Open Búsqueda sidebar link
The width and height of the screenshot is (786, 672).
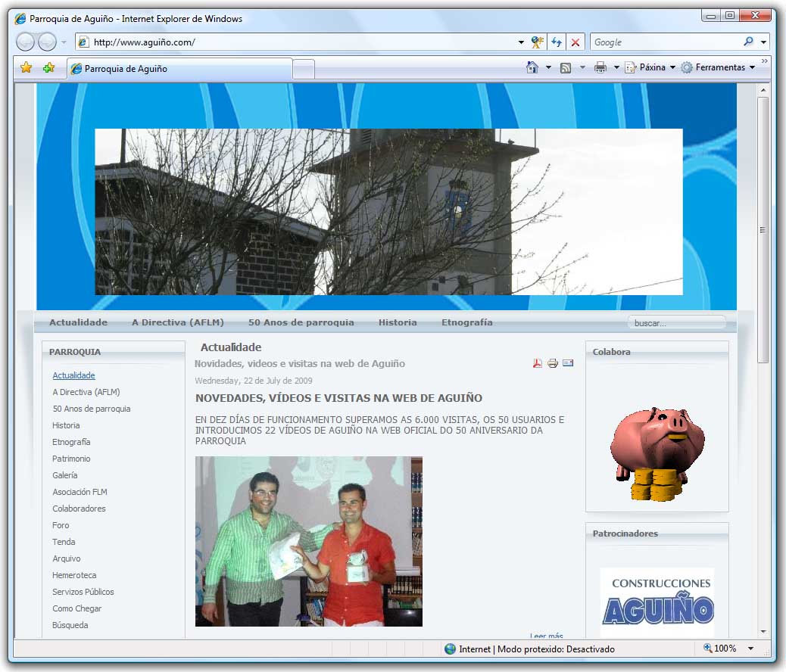tap(70, 625)
